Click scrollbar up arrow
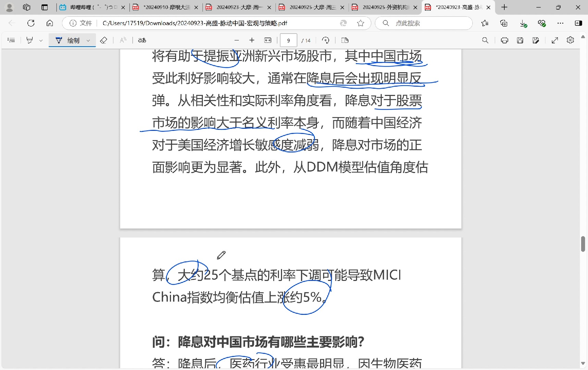Screen dimensions: 588x370 (583, 36)
